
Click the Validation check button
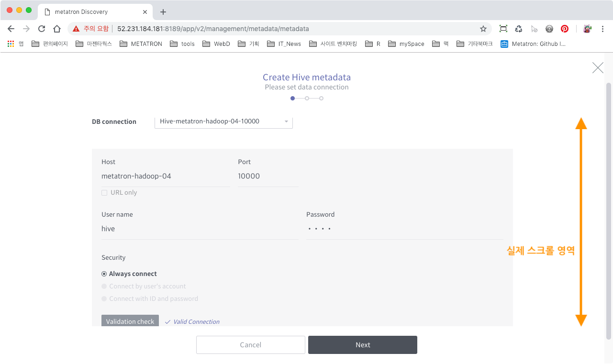tap(130, 321)
